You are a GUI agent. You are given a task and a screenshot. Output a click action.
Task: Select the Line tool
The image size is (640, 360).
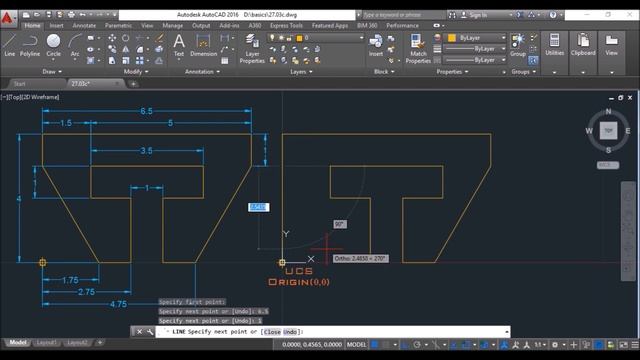[9, 45]
